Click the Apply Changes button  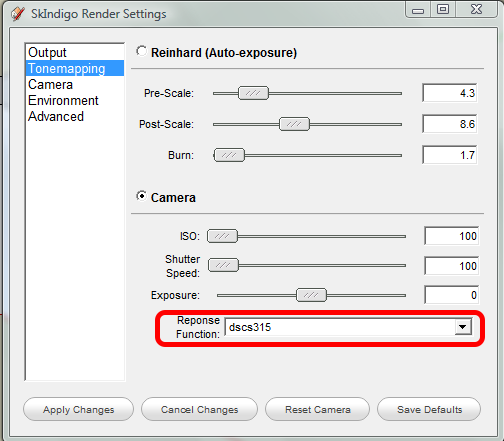[x=78, y=409]
